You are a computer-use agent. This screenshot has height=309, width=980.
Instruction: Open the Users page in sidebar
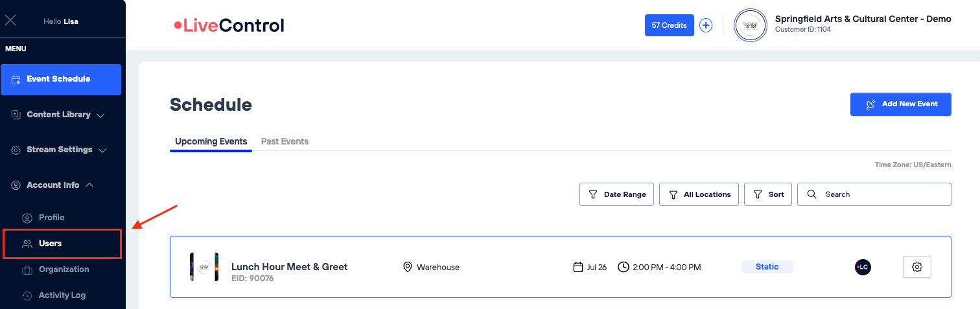[x=51, y=244]
